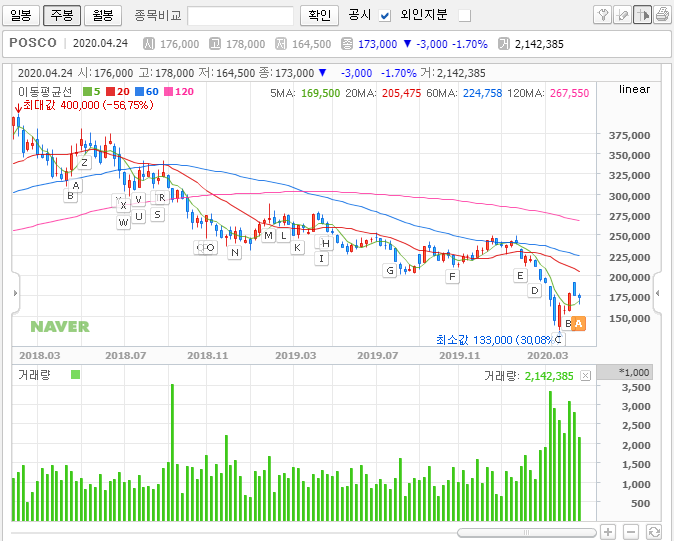Click the red 20-day MA swatch
Screen dimensions: 674x541
[111, 92]
